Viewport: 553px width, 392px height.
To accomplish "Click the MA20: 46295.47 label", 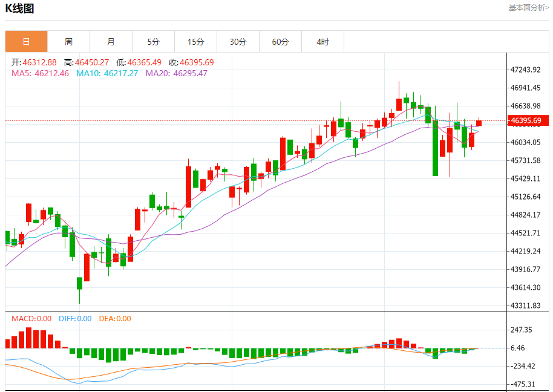I will coord(176,73).
